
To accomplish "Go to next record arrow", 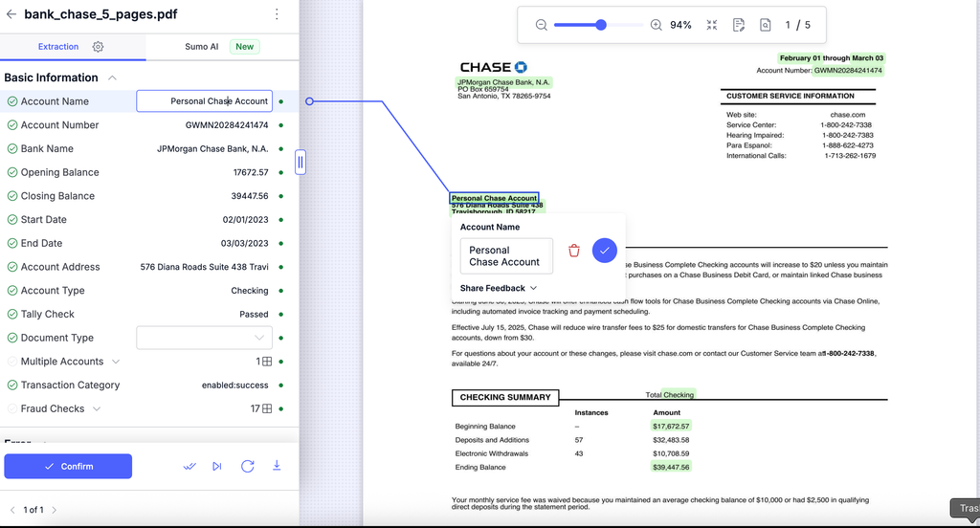I will (x=55, y=510).
